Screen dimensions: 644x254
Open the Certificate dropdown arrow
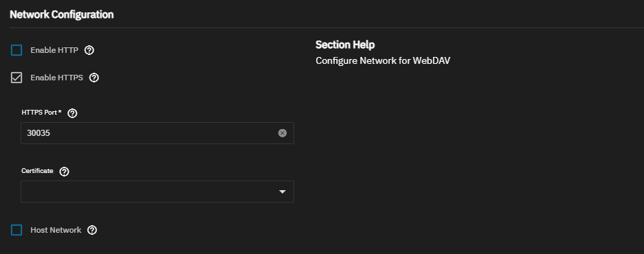click(282, 192)
